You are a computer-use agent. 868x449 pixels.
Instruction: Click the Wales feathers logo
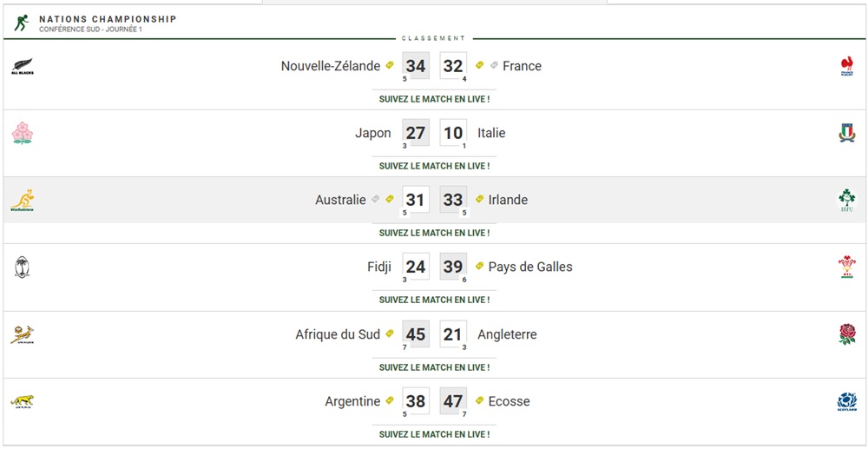point(846,267)
